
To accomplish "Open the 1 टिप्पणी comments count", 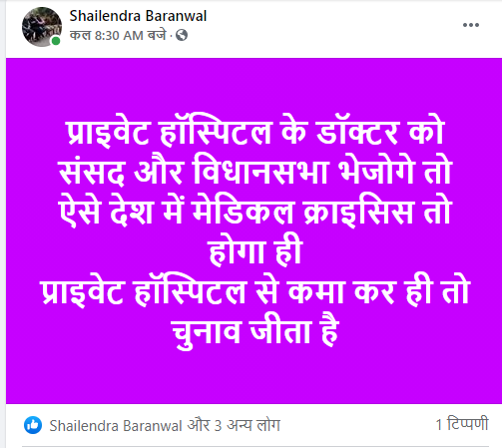I will (x=462, y=424).
